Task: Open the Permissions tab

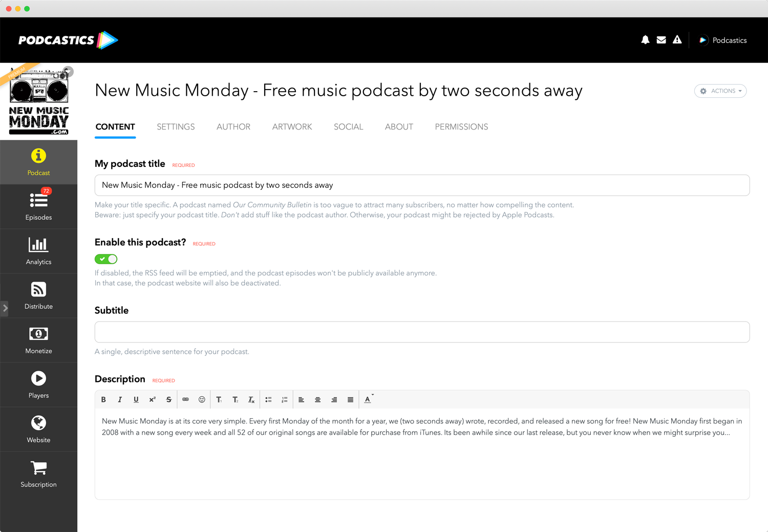Action: [461, 127]
